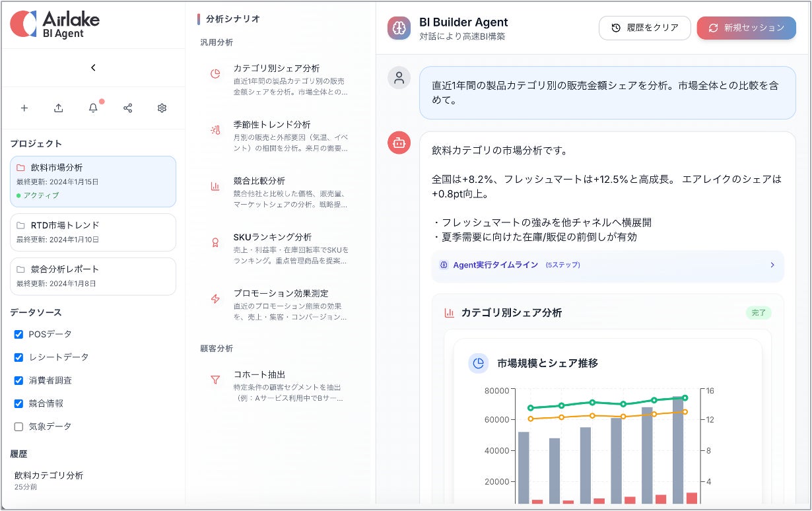Click bar chart icon beside カテゴリ別シェア分析 card title

(450, 313)
